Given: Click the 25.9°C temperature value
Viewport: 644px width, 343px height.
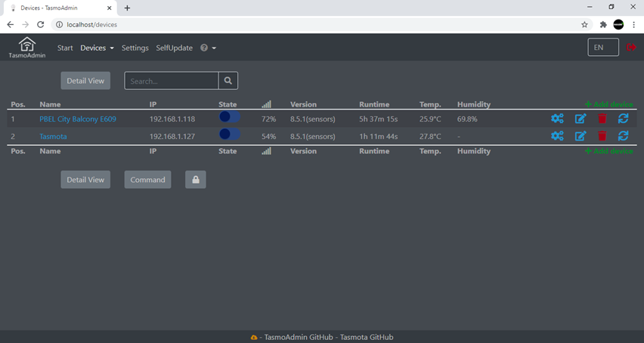Looking at the screenshot, I should pos(430,119).
